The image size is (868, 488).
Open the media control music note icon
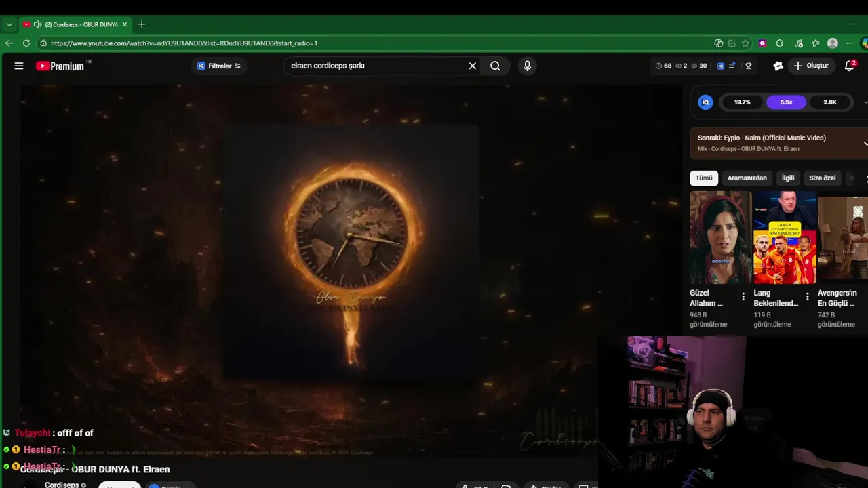tap(799, 43)
